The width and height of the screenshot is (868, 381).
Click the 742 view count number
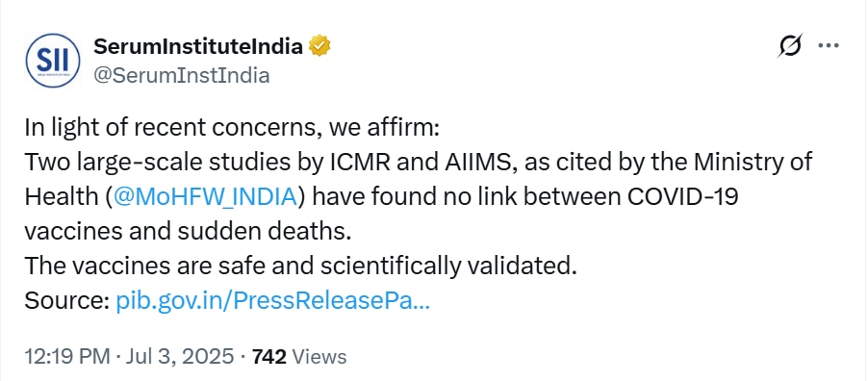[x=269, y=357]
